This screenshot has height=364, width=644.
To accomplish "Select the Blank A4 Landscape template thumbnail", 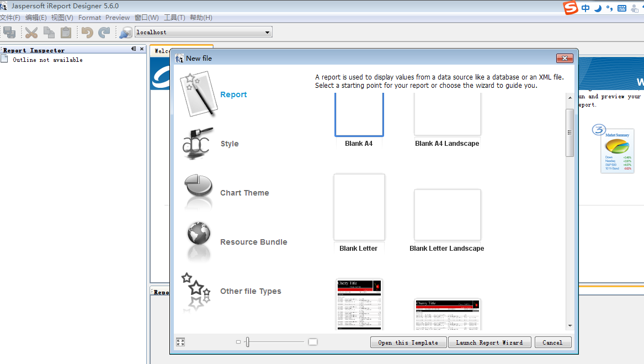I will click(447, 114).
